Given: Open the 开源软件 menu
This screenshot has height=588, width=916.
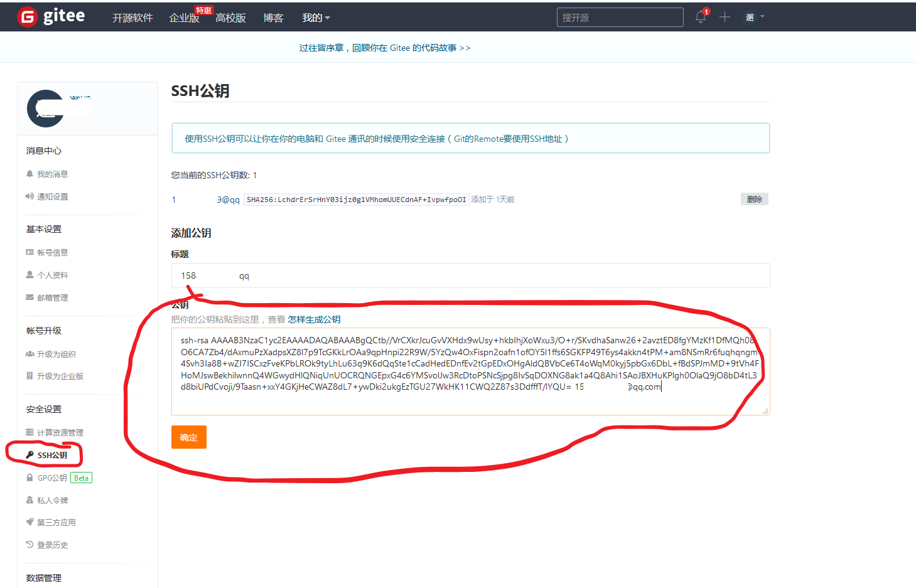Looking at the screenshot, I should point(132,18).
